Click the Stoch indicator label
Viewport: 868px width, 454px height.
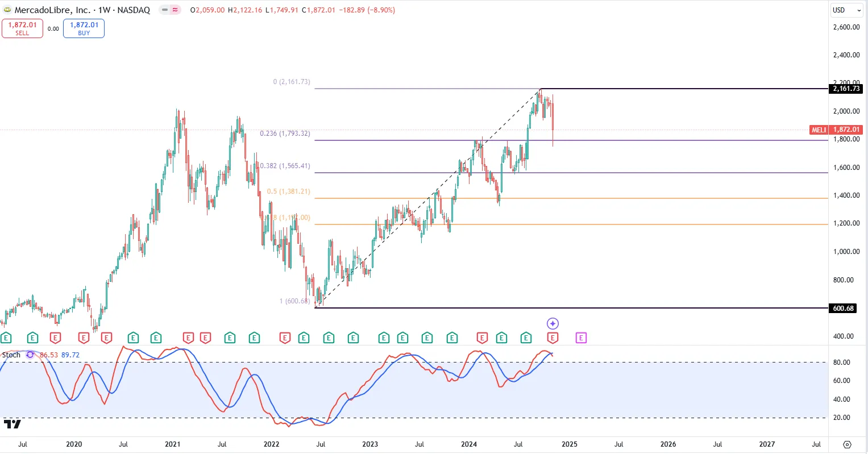click(x=11, y=355)
